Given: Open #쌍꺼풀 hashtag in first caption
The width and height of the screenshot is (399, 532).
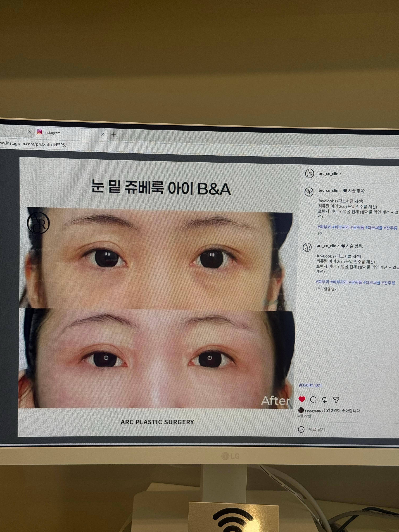Looking at the screenshot, I should (x=357, y=227).
